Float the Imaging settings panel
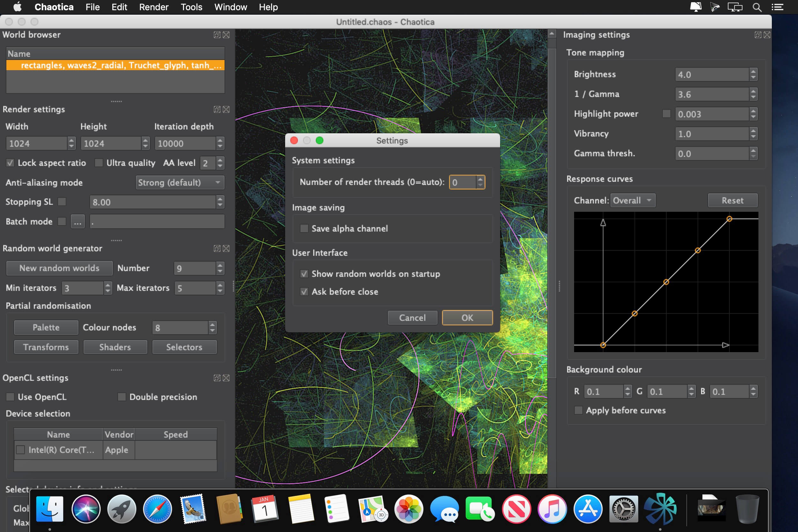 click(757, 35)
